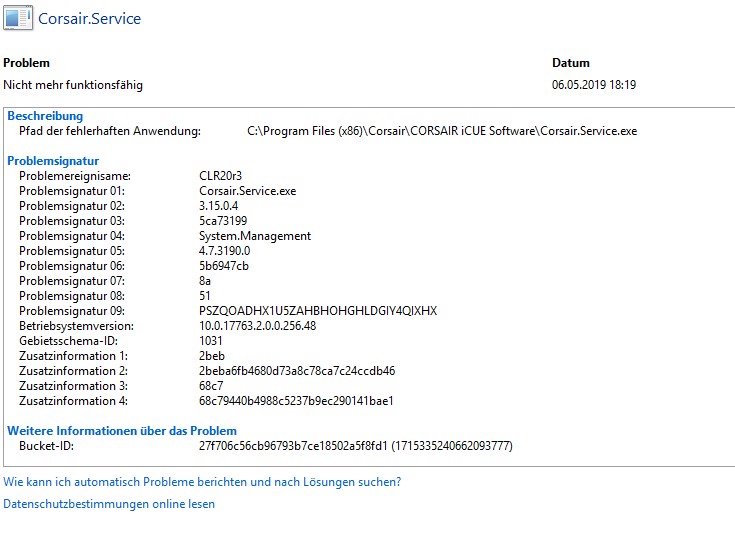
Task: Click the Beschreibung section heading
Action: [45, 116]
